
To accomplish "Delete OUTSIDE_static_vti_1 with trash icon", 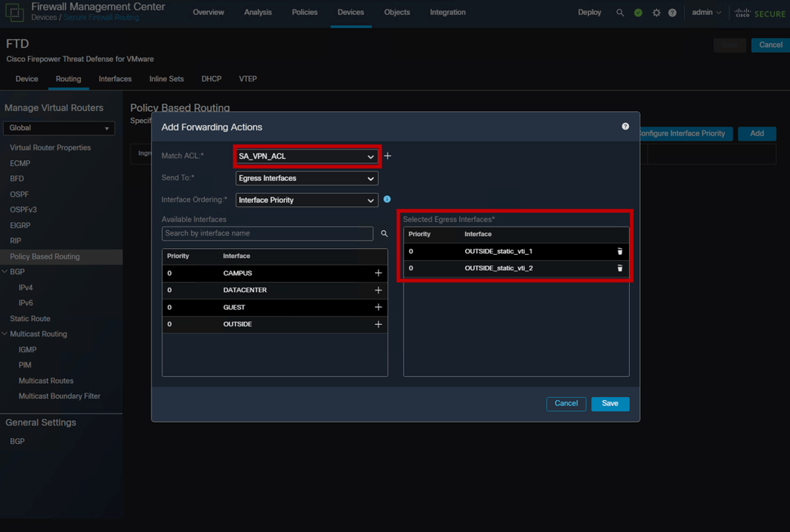I will pyautogui.click(x=620, y=251).
